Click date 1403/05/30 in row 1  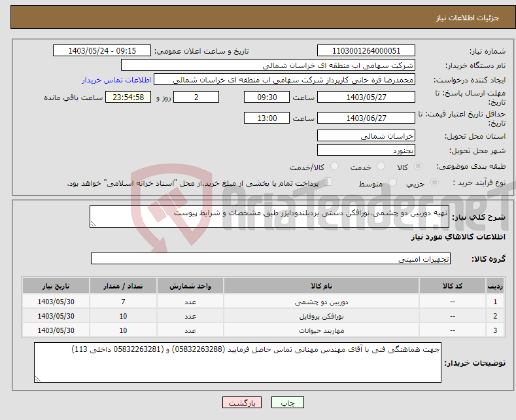[56, 302]
